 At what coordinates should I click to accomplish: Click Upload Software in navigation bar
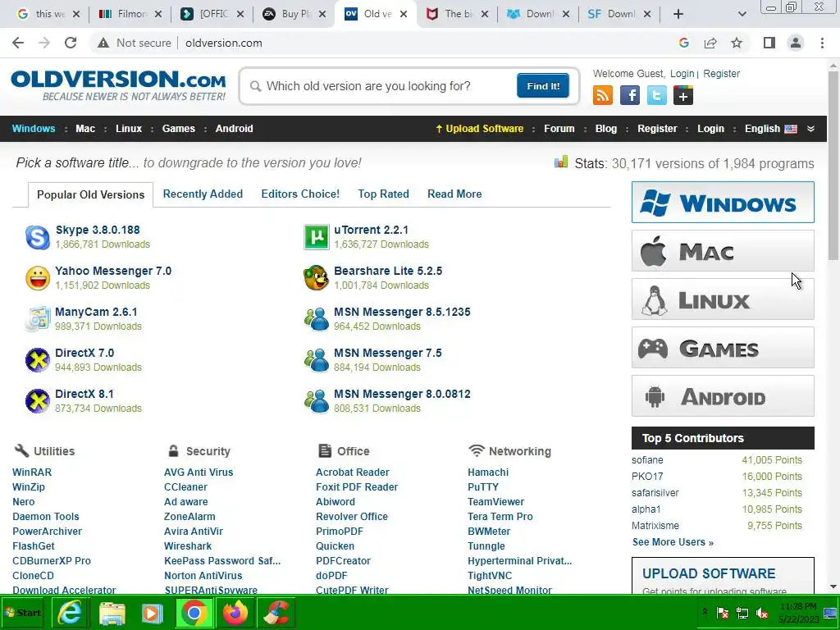click(x=479, y=129)
